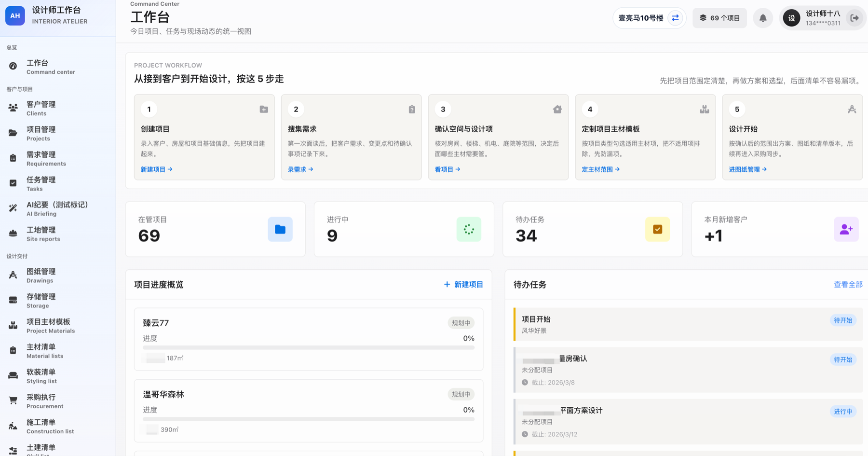Click the 采购执行 shopping cart icon

(13, 401)
